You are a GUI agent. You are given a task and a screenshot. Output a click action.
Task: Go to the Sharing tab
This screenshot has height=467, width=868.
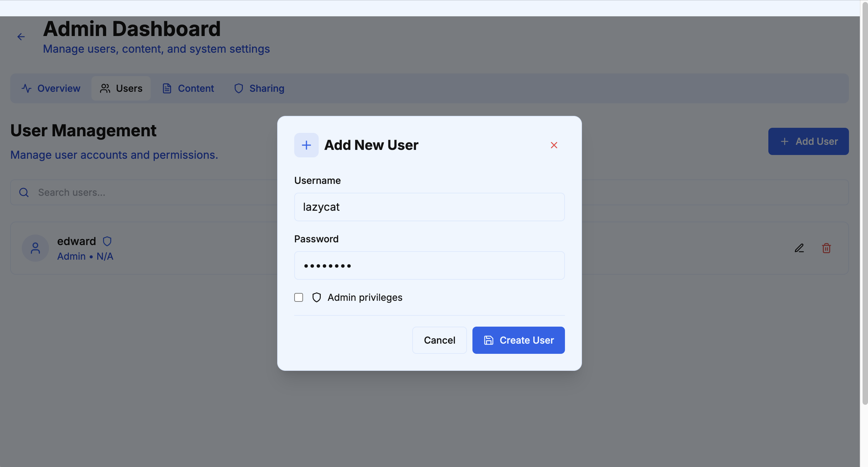coord(259,88)
